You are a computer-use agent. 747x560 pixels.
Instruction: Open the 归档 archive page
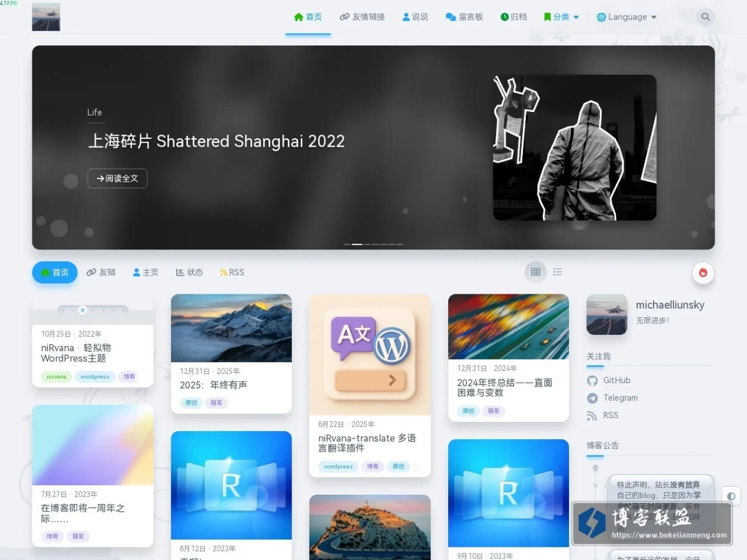(514, 17)
